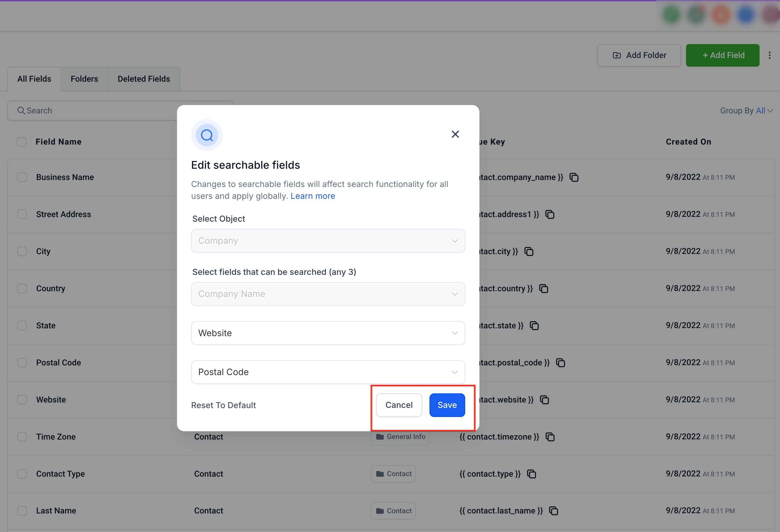The width and height of the screenshot is (780, 532).
Task: Expand the Postal Code field dropdown
Action: 328,372
